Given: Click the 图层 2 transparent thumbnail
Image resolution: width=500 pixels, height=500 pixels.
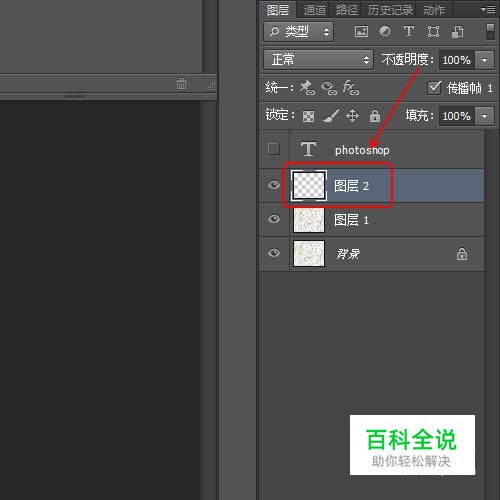Looking at the screenshot, I should click(x=309, y=185).
